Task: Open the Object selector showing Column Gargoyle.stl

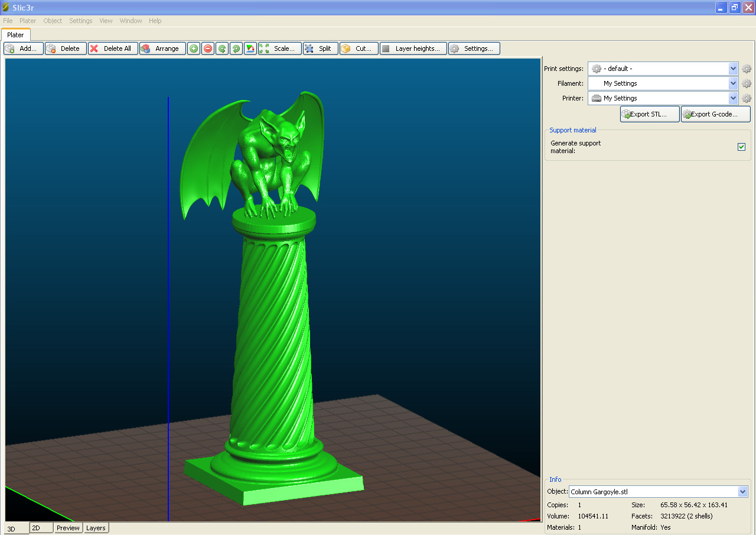Action: (x=657, y=491)
